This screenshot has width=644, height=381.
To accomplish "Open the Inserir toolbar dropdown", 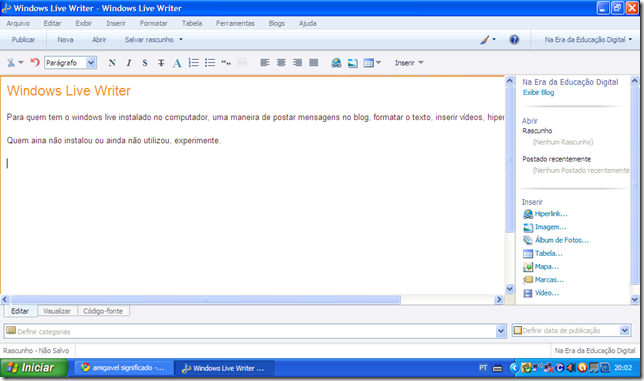I will pyautogui.click(x=409, y=63).
